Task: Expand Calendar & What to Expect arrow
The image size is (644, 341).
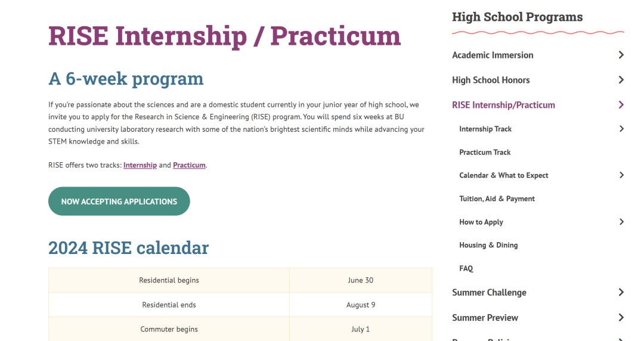Action: click(621, 175)
